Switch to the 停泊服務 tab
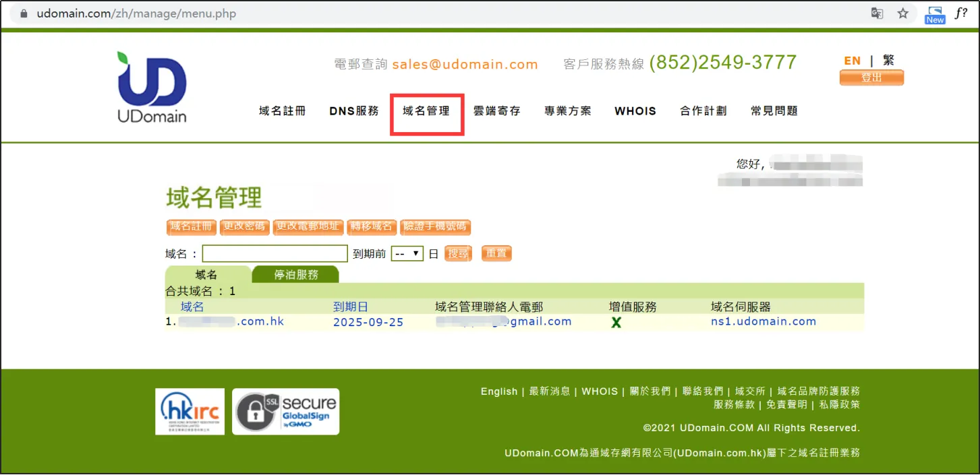 (296, 275)
